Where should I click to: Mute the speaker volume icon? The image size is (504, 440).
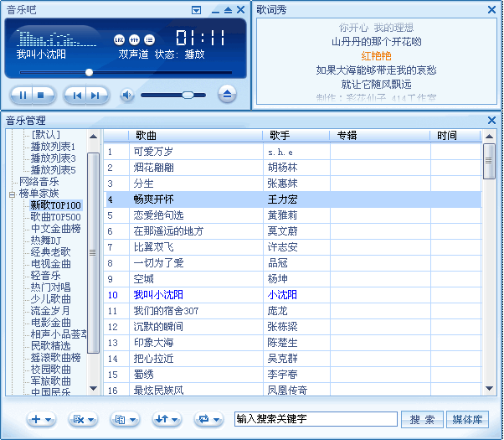click(x=127, y=95)
